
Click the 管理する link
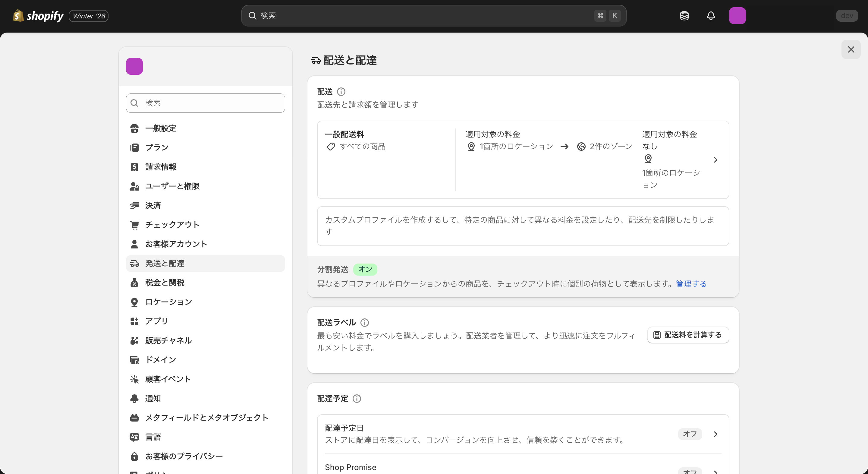(x=691, y=284)
